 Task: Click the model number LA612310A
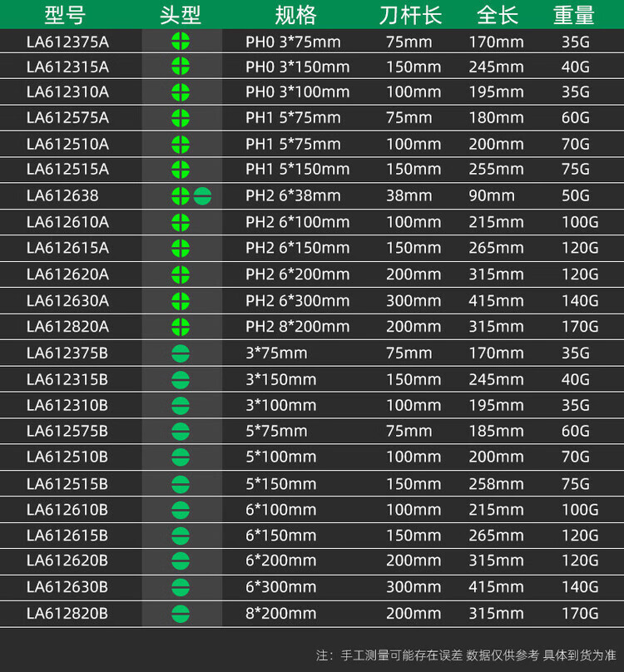coord(67,92)
